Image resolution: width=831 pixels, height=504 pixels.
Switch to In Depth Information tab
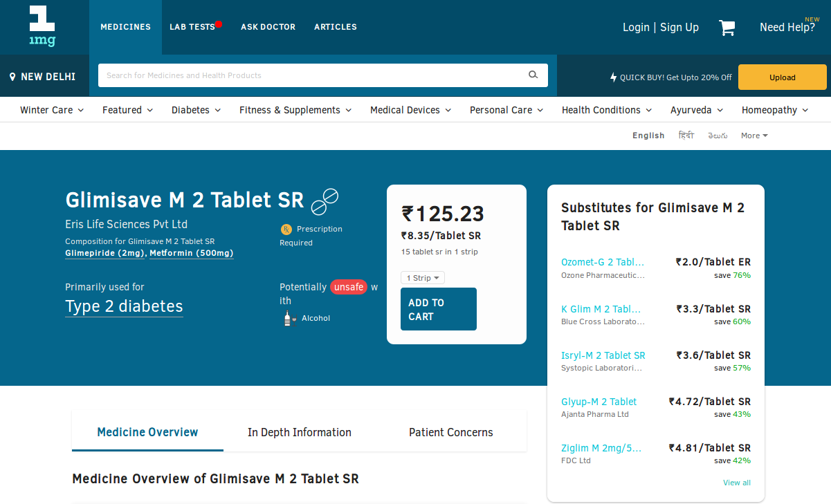299,432
